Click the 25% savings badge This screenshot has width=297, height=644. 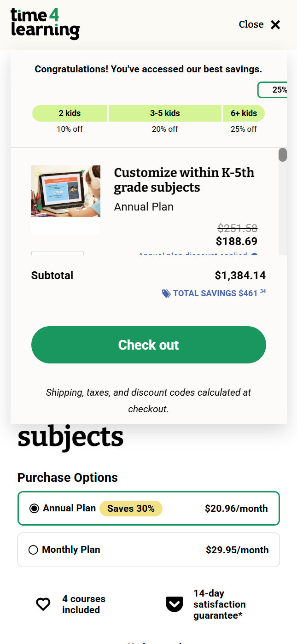[x=274, y=90]
